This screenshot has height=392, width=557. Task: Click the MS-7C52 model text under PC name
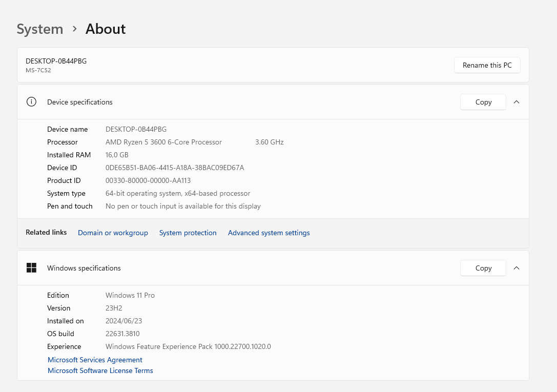(x=38, y=70)
